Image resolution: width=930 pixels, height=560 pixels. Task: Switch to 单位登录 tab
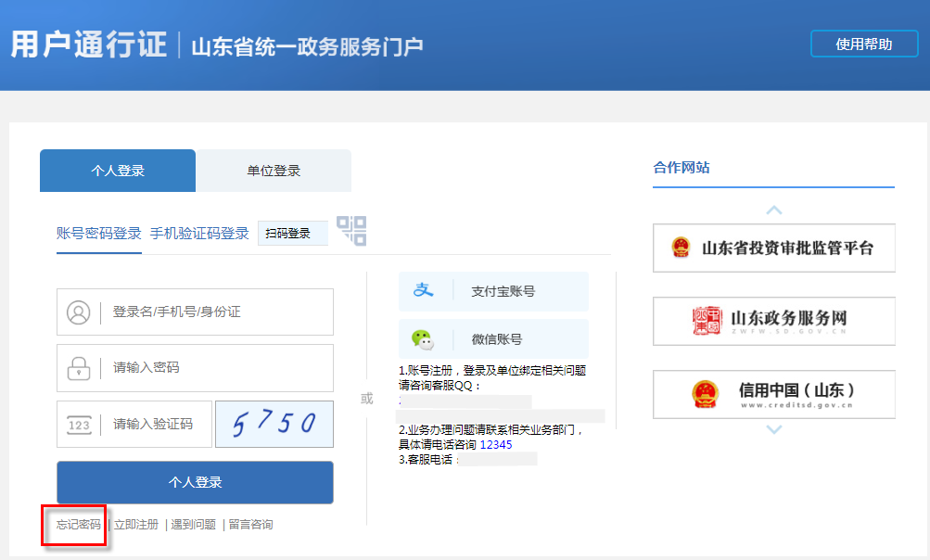point(274,171)
